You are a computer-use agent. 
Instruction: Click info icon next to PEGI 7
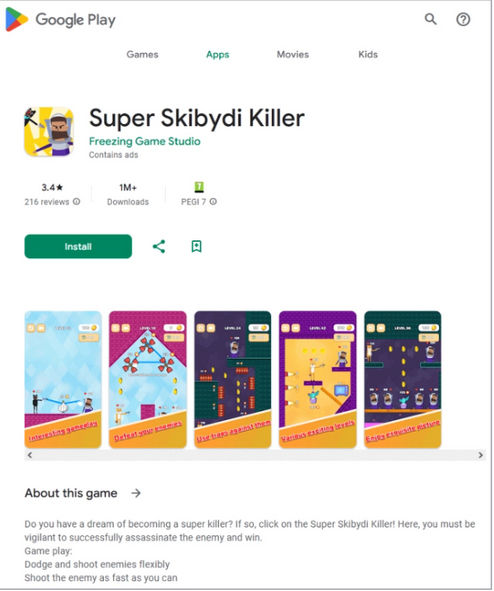click(213, 202)
